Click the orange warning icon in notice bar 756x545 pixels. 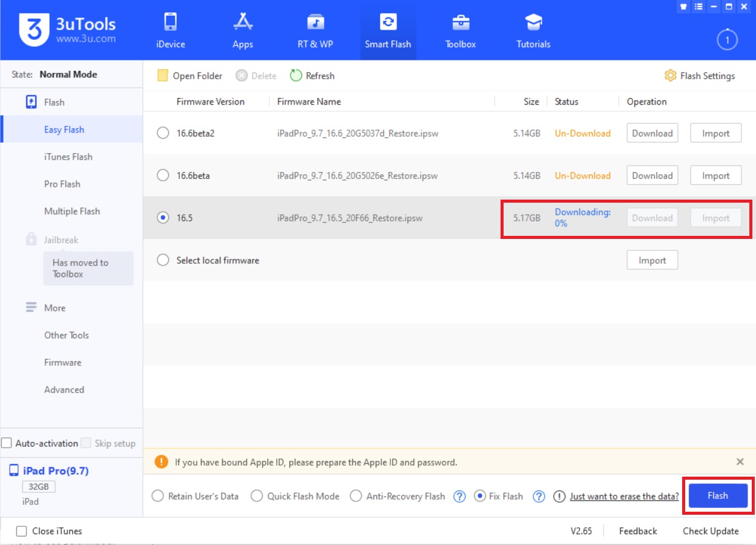(x=161, y=462)
